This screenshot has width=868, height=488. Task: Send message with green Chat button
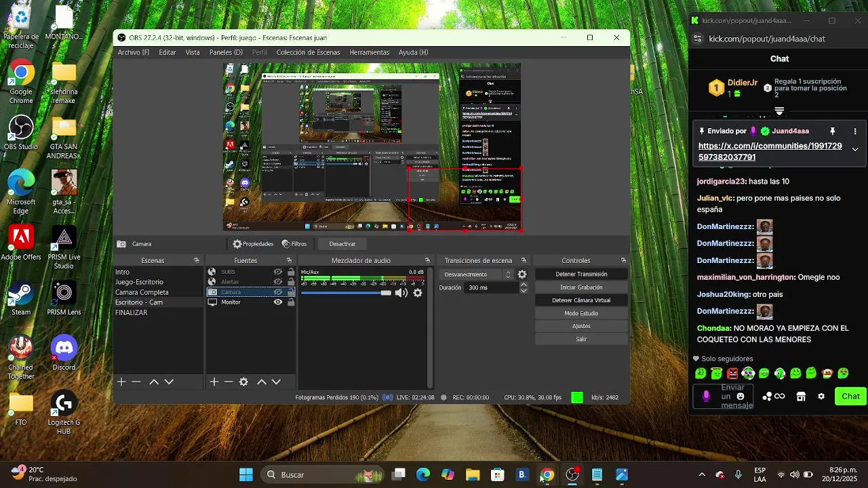[x=850, y=396]
